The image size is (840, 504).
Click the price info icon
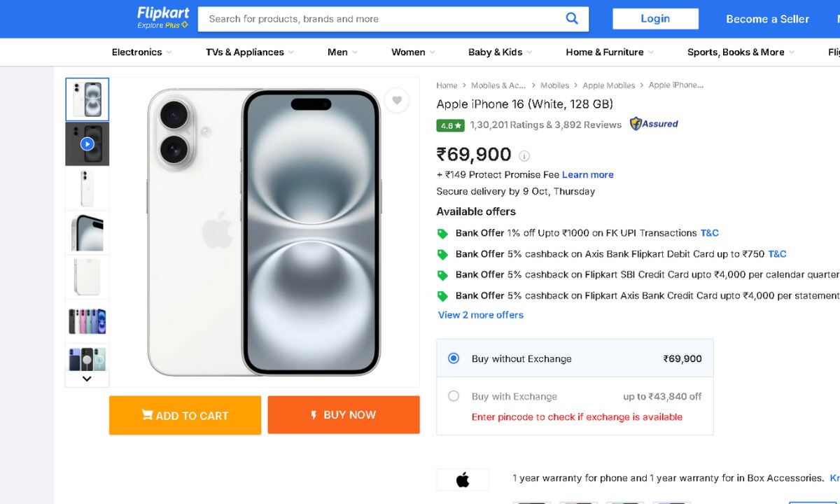(524, 156)
